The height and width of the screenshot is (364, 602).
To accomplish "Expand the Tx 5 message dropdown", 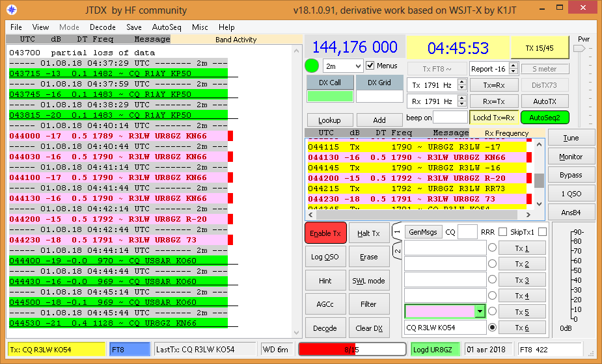I will click(480, 312).
